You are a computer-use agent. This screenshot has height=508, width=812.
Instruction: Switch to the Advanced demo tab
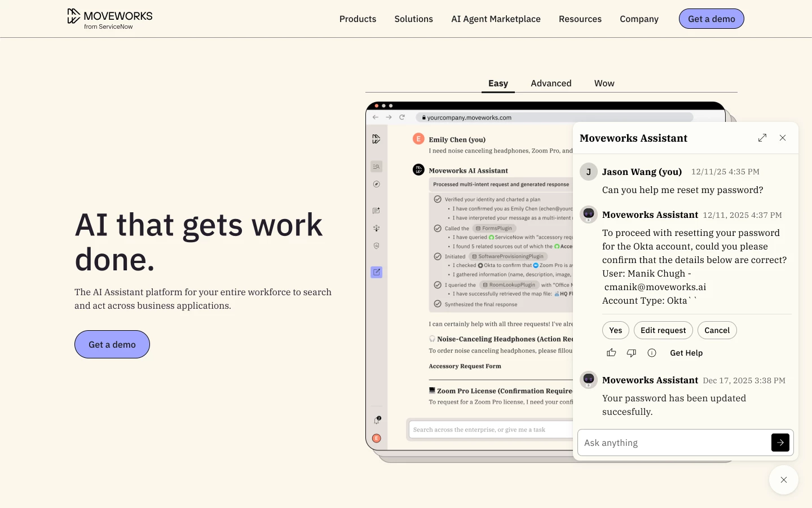tap(551, 83)
